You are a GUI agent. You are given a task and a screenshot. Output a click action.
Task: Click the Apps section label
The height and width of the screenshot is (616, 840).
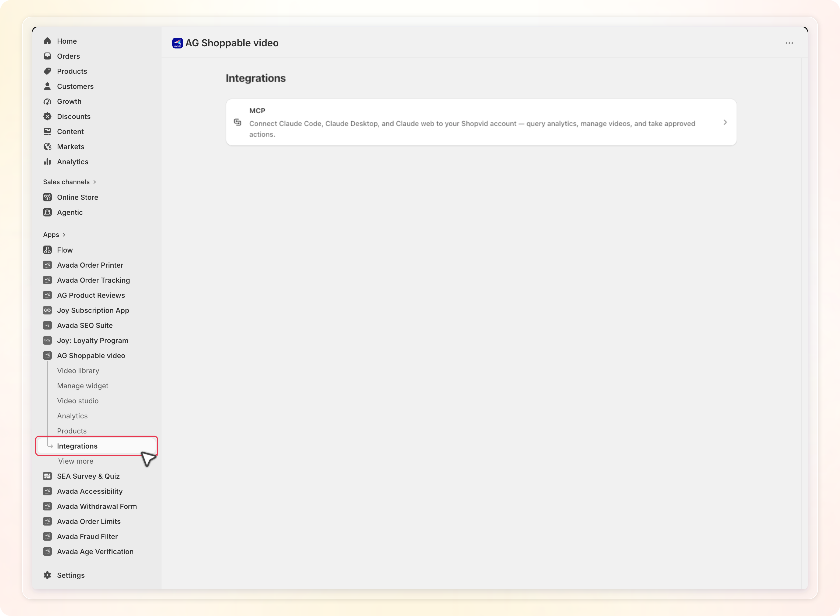51,235
